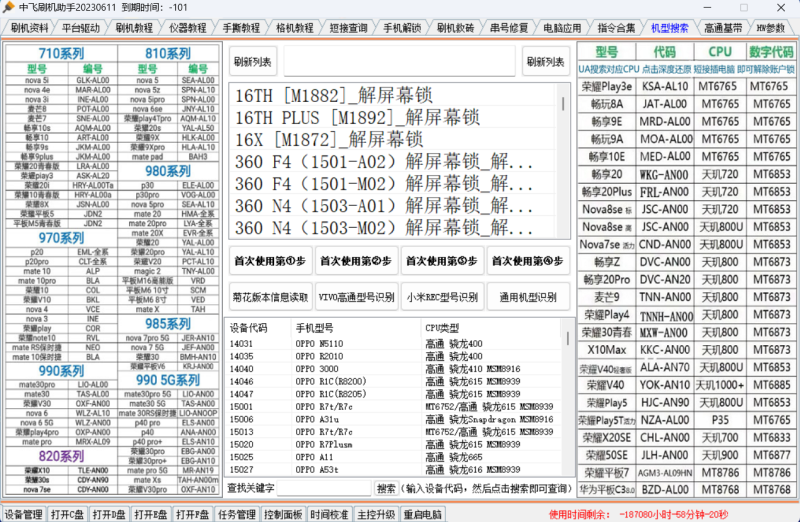
Task: Go to the 手撕教程 tab
Action: pos(241,28)
